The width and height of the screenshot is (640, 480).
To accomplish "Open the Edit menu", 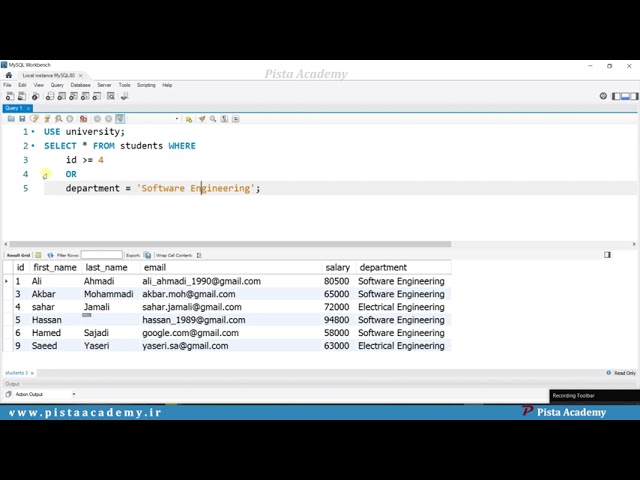I will click(x=22, y=85).
